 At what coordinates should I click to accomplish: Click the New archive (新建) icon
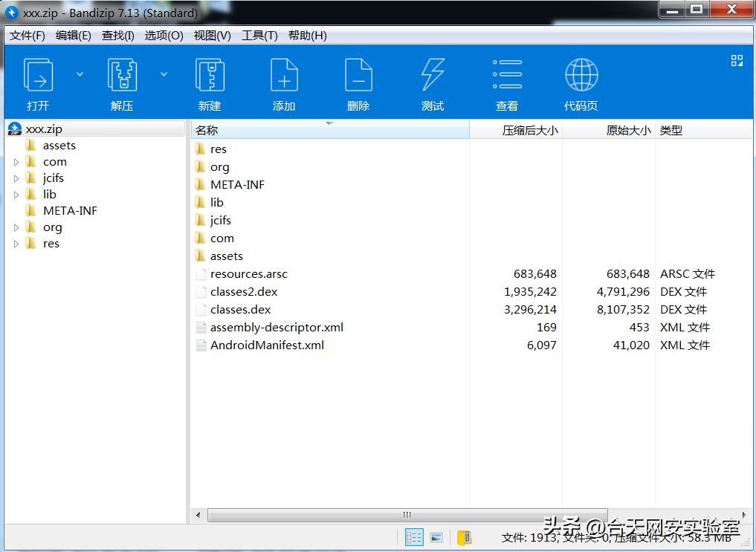(x=210, y=77)
